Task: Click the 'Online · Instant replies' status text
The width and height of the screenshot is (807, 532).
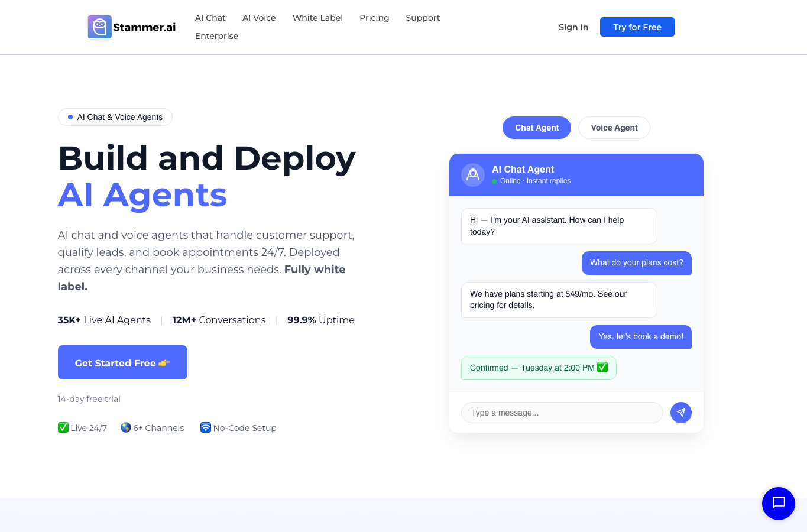Action: (x=535, y=181)
